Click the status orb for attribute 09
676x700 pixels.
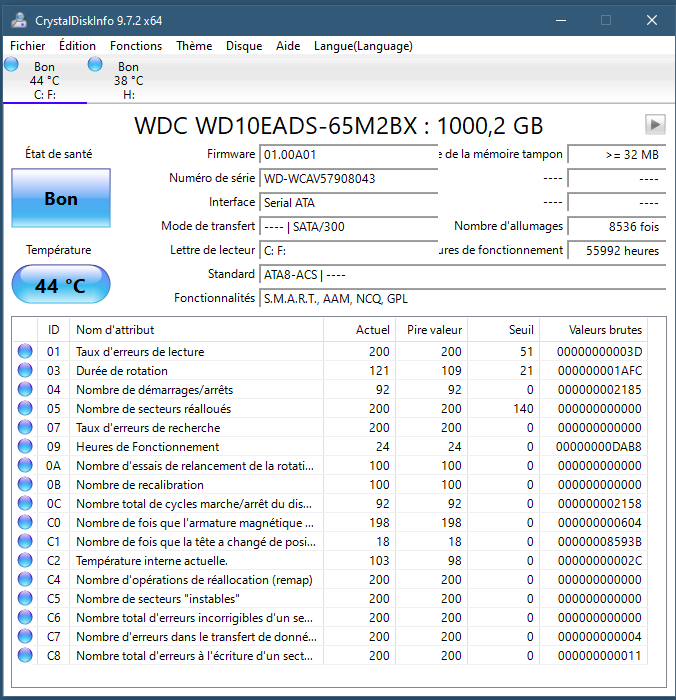[x=25, y=446]
